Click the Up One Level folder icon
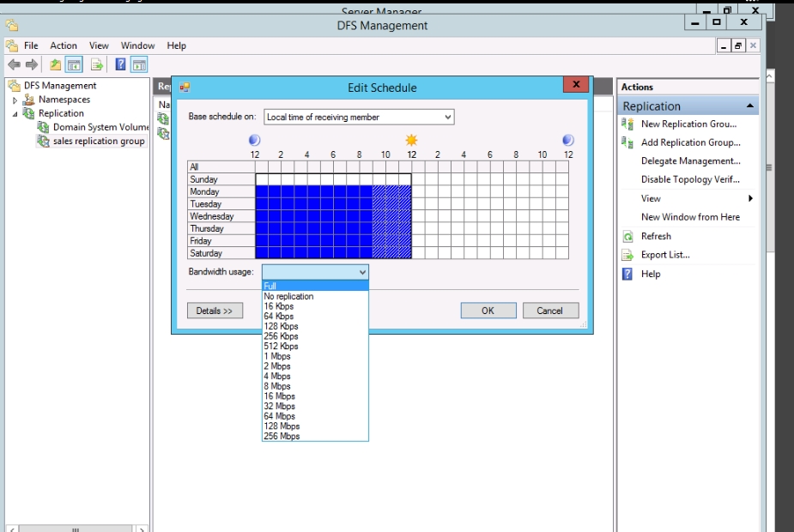Image resolution: width=794 pixels, height=532 pixels. pyautogui.click(x=56, y=64)
